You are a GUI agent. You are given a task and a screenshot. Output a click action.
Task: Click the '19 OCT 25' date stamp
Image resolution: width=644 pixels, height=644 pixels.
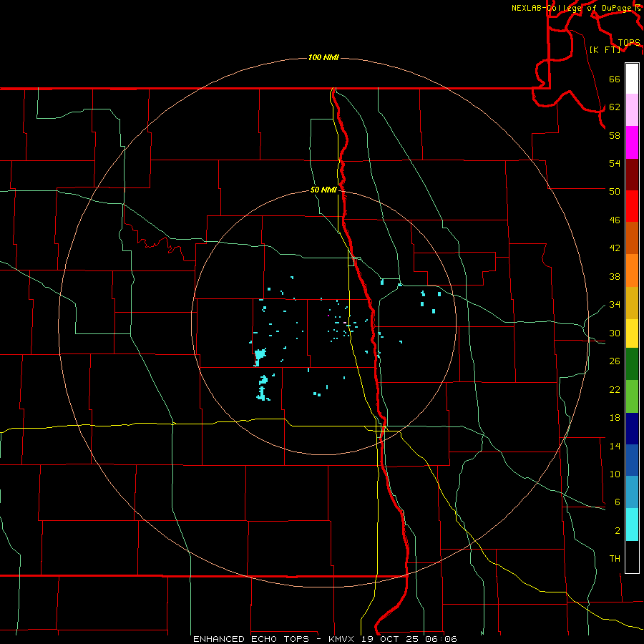391,639
